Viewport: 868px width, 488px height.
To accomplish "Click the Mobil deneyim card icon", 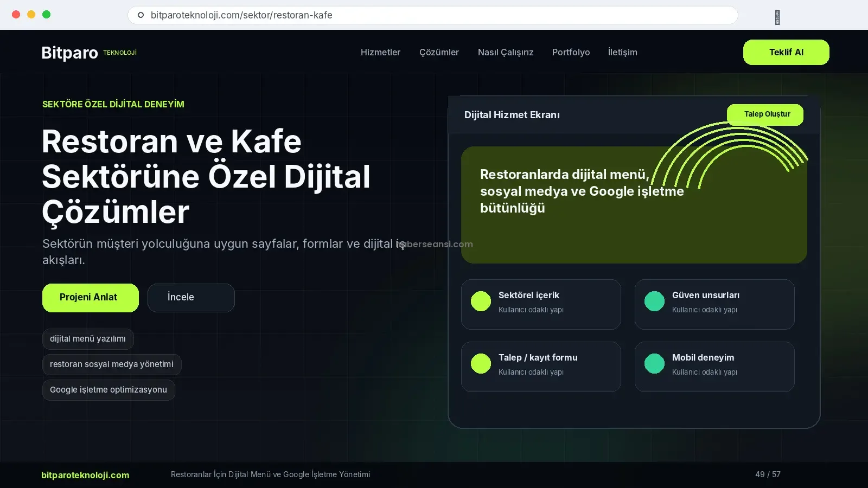I will click(x=654, y=363).
